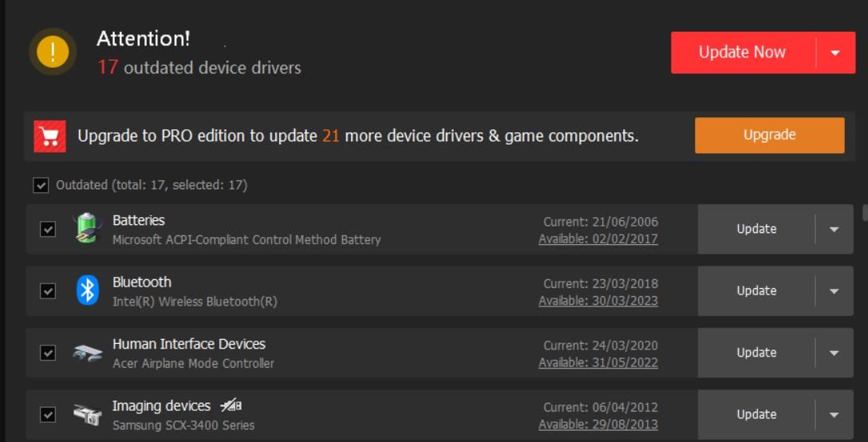The image size is (868, 442).
Task: Update the Batteries driver
Action: [x=756, y=229]
